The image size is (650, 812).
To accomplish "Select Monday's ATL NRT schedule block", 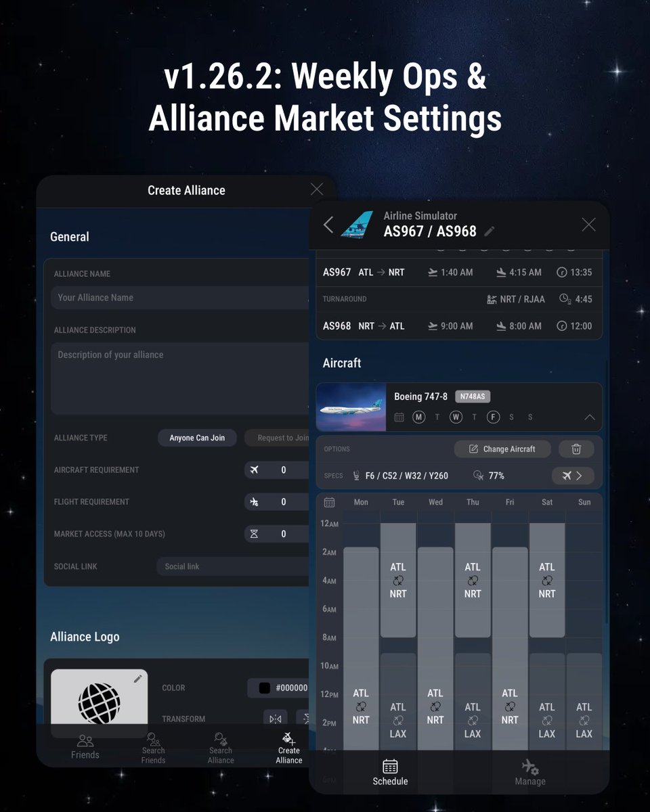I will 361,650.
